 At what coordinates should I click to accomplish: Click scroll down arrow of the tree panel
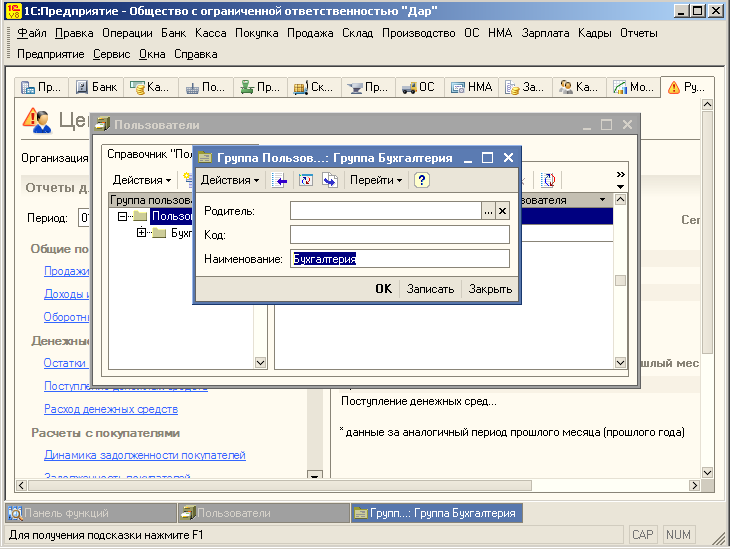[x=261, y=363]
